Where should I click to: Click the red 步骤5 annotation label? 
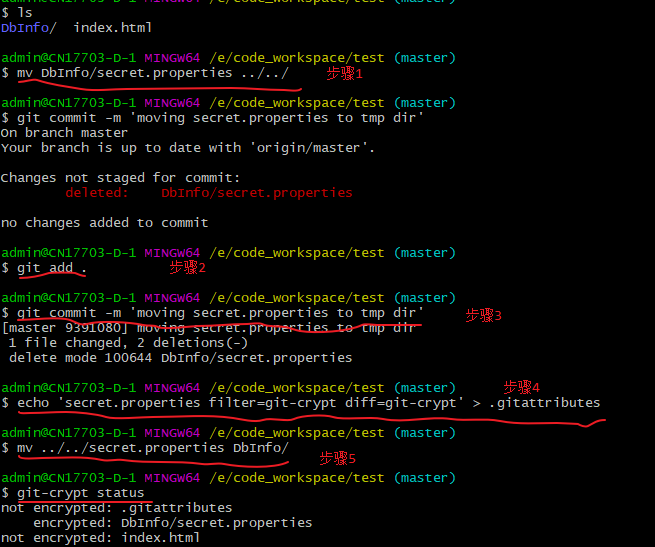339,457
